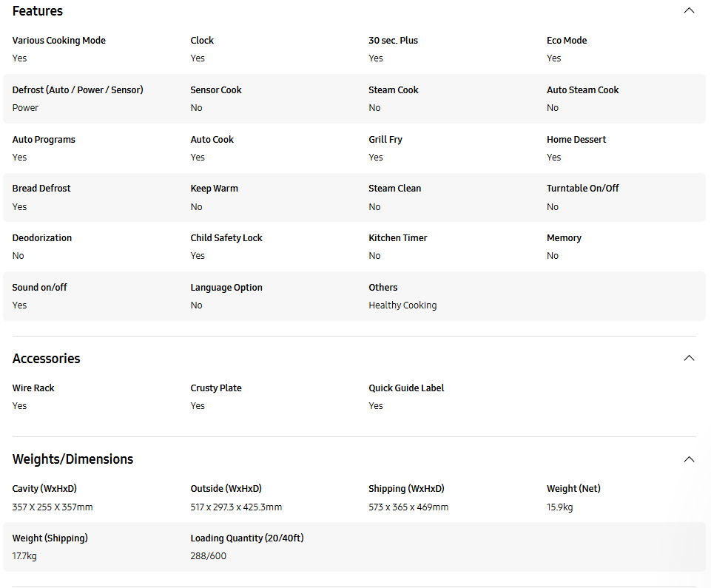Click the Loading Quantity (20/40ft) label
This screenshot has height=588, width=711.
tap(247, 538)
